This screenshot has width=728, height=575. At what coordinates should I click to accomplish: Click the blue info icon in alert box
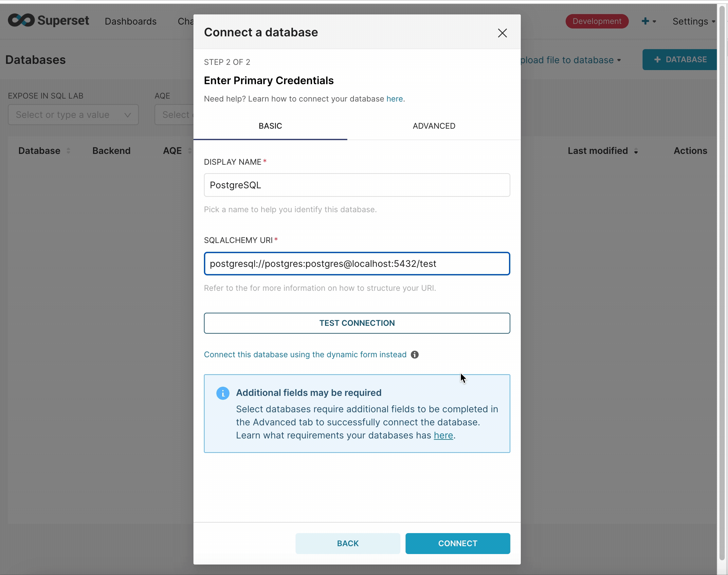(x=223, y=393)
